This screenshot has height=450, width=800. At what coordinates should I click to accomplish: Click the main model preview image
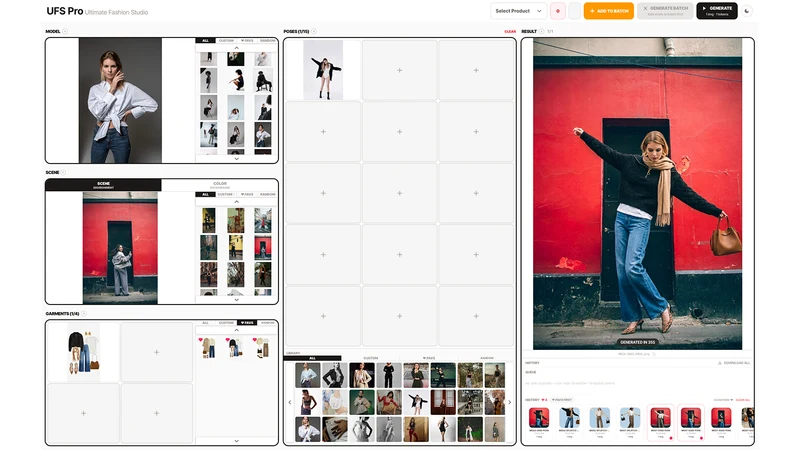tap(120, 101)
